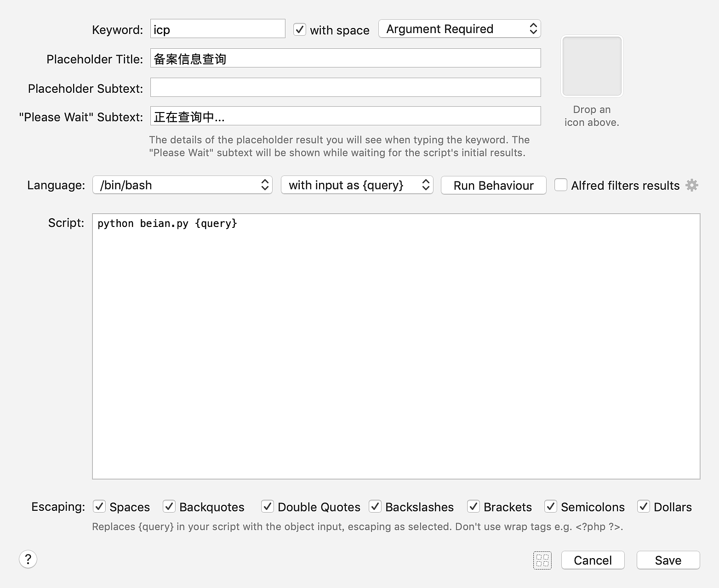Enable the Alfred filters results checkbox
This screenshot has height=588, width=719.
coord(560,185)
